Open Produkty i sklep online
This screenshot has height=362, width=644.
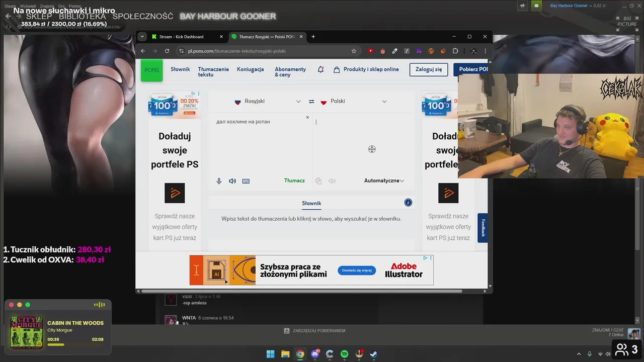click(x=366, y=69)
